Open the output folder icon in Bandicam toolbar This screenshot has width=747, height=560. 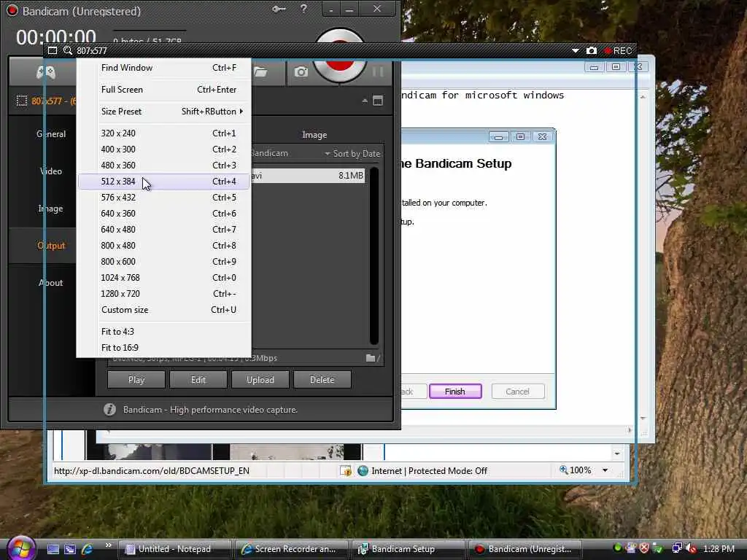click(260, 72)
